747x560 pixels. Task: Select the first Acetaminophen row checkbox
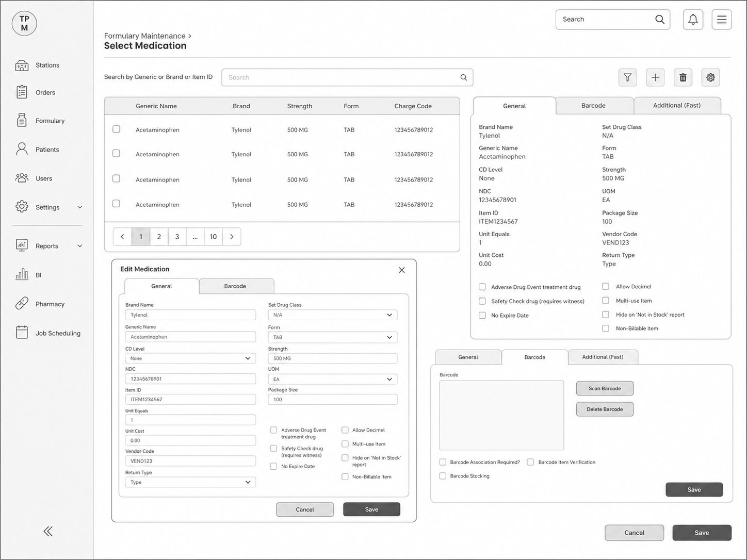117,129
